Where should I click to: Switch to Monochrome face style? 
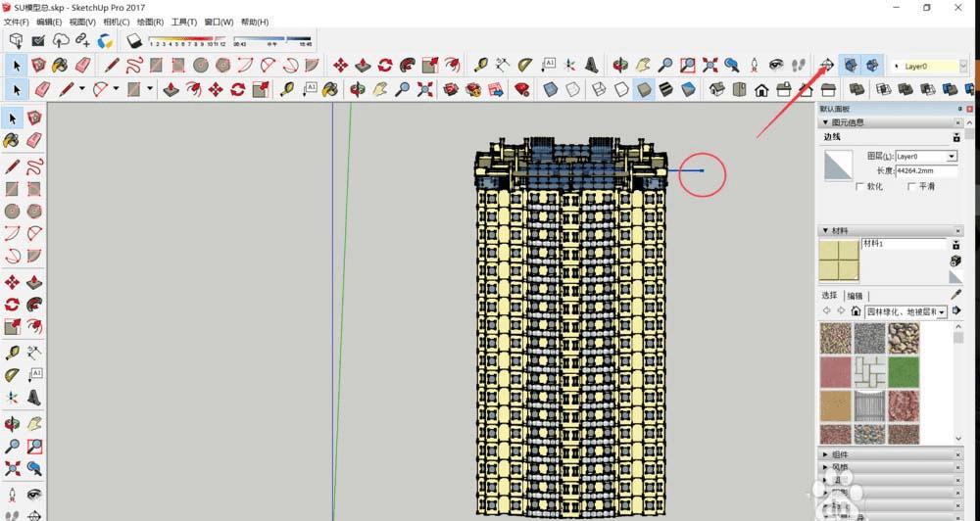[x=688, y=90]
